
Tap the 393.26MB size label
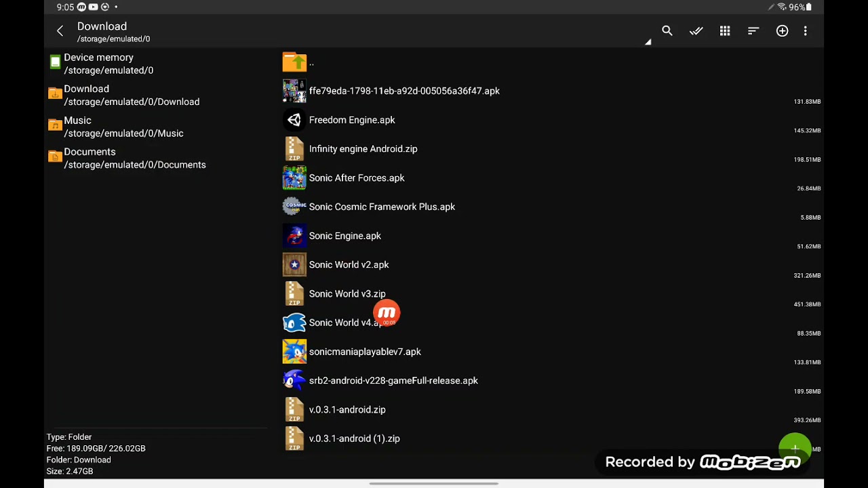[x=807, y=420]
